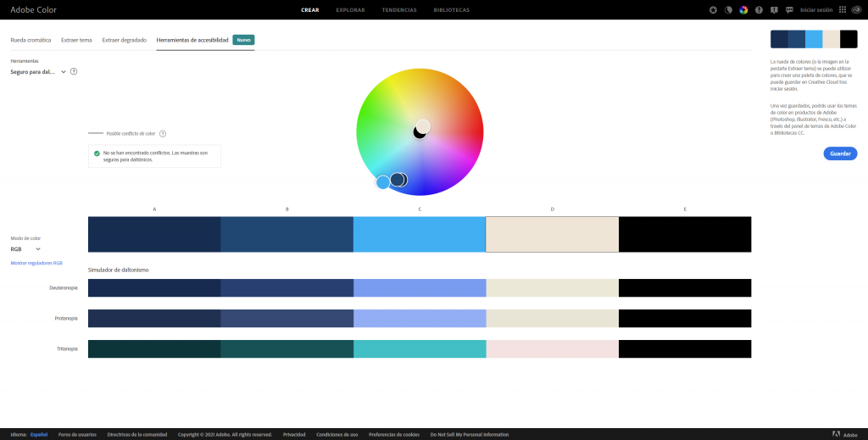
Task: Click the copyright 2021 Adobe text
Action: coord(225,434)
